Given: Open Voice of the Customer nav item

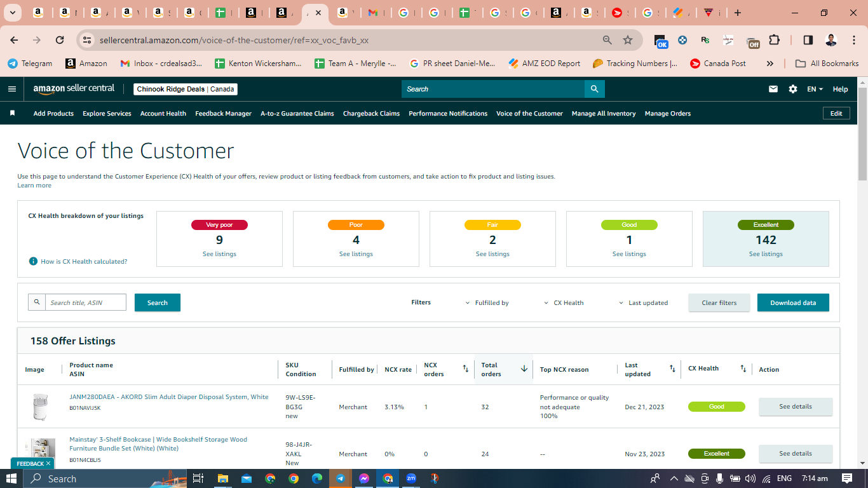Looking at the screenshot, I should click(x=529, y=114).
